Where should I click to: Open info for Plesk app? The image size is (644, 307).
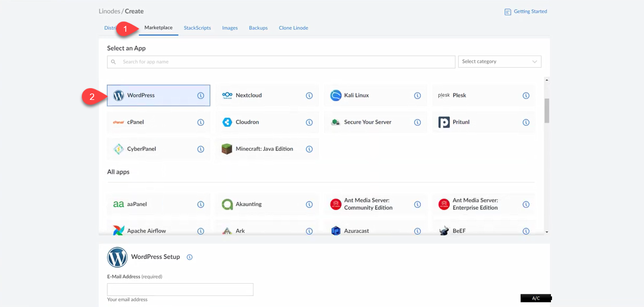(526, 96)
